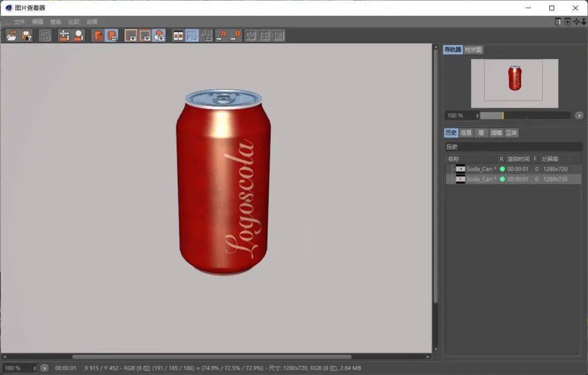
Task: Click the AB compare split icon
Action: coord(178,36)
